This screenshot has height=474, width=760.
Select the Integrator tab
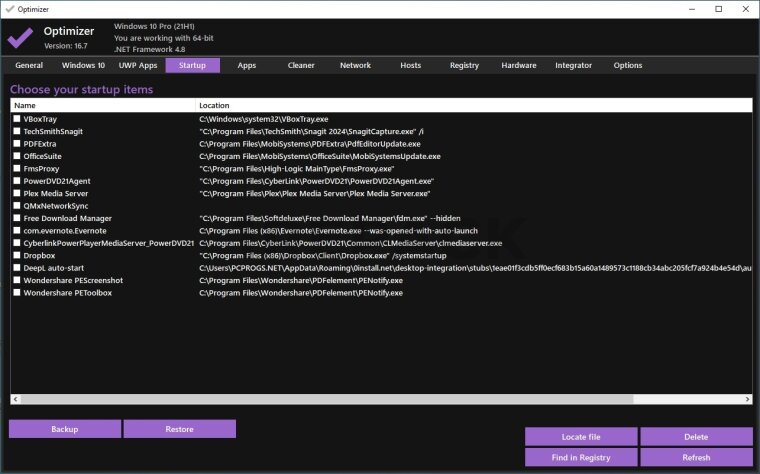point(573,65)
